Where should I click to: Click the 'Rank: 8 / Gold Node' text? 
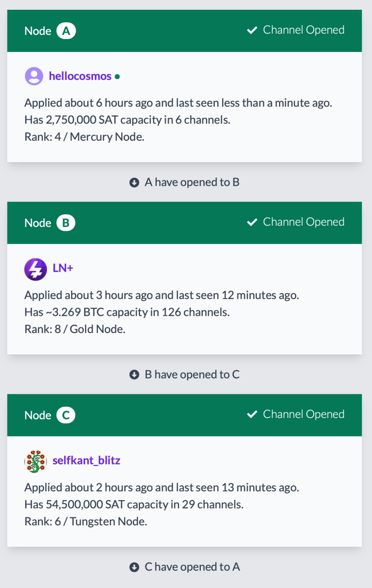[75, 329]
